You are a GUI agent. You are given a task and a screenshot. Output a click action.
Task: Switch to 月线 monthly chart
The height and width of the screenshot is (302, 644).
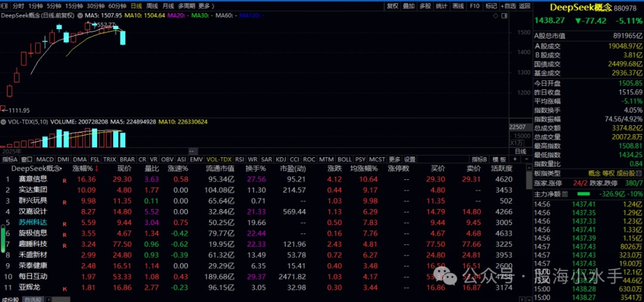[x=168, y=6]
